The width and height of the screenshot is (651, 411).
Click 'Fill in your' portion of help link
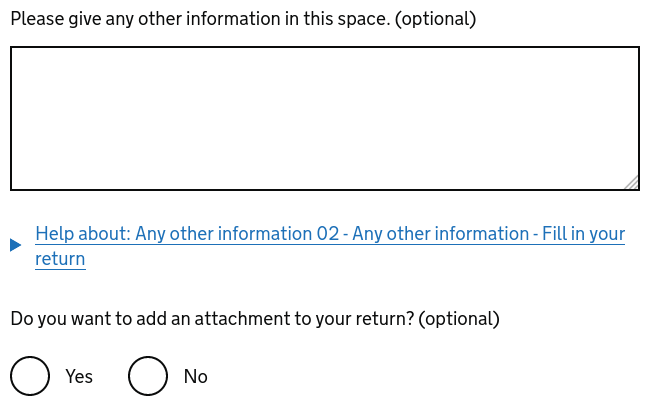pos(584,234)
